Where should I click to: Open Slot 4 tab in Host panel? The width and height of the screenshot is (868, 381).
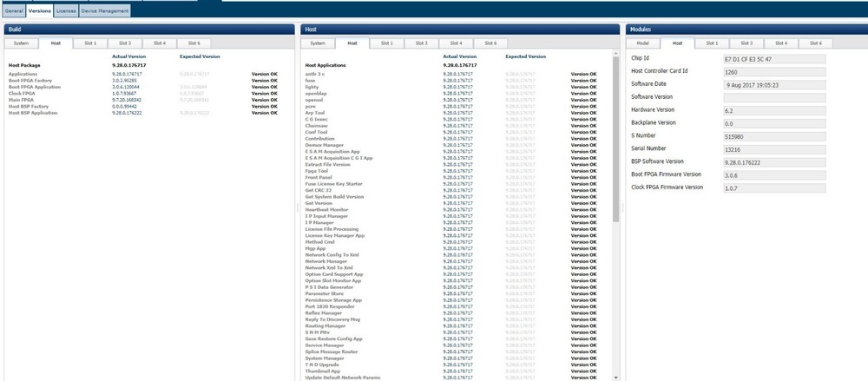(x=457, y=43)
